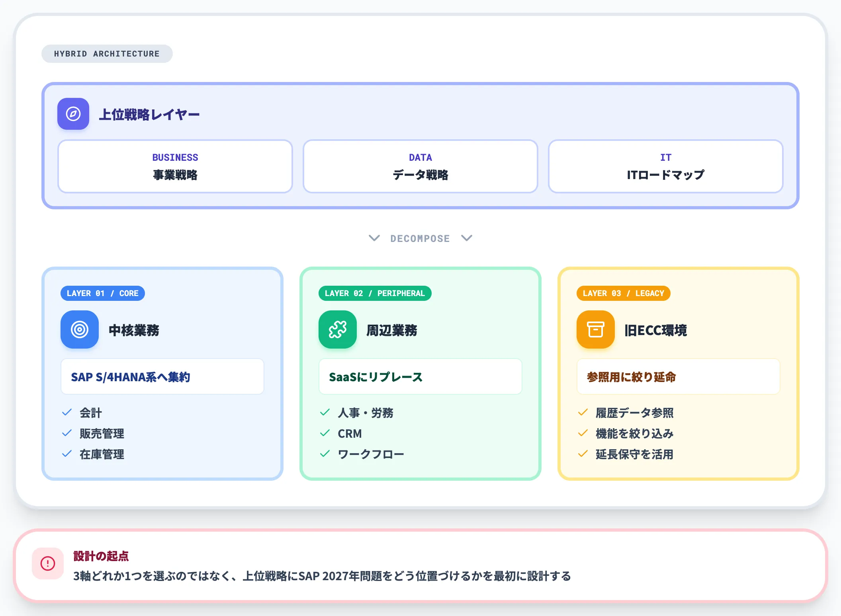841x616 pixels.
Task: Click the 中核業務 heading
Action: [134, 330]
